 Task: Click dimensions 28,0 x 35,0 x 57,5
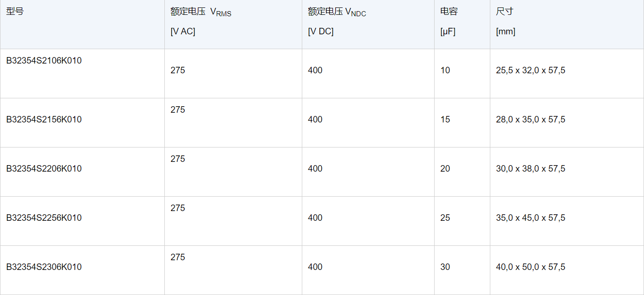pyautogui.click(x=530, y=120)
